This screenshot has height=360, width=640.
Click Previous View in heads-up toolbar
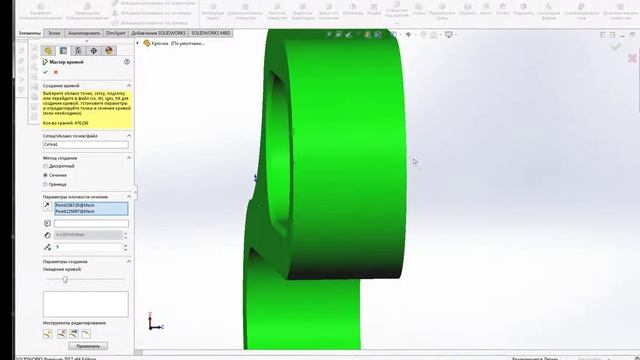tap(348, 35)
